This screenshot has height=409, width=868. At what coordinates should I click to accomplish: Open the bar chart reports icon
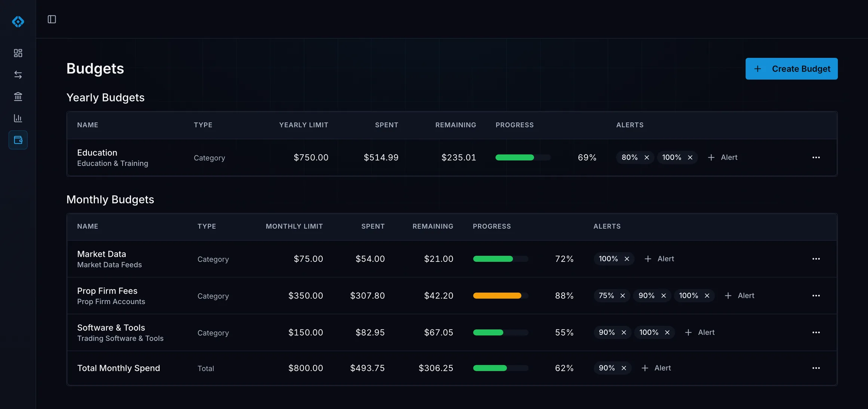pyautogui.click(x=18, y=118)
